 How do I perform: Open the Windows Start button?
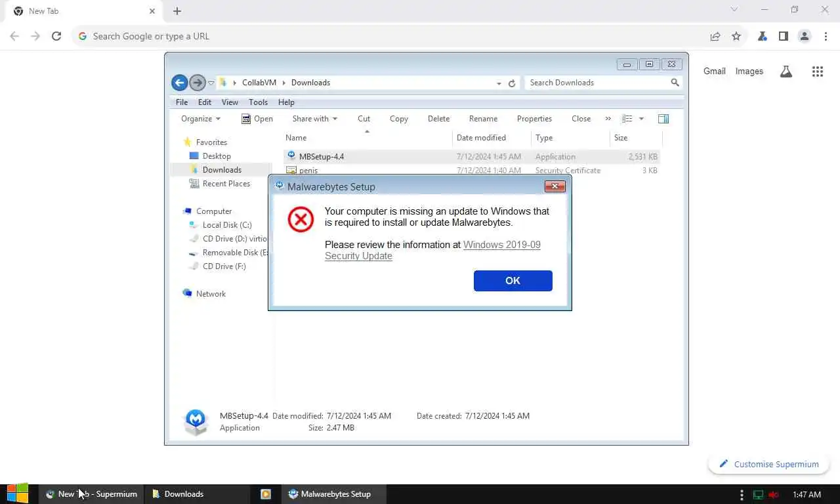point(18,494)
